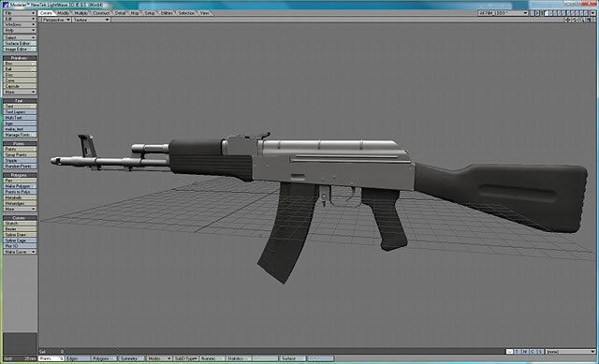
Task: Click the viewport rotate icon
Action: (575, 20)
